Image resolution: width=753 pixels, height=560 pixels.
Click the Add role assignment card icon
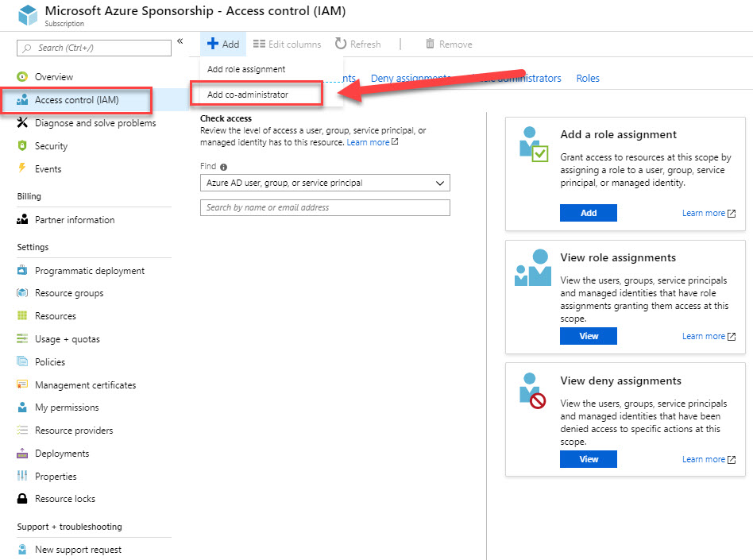[x=534, y=144]
